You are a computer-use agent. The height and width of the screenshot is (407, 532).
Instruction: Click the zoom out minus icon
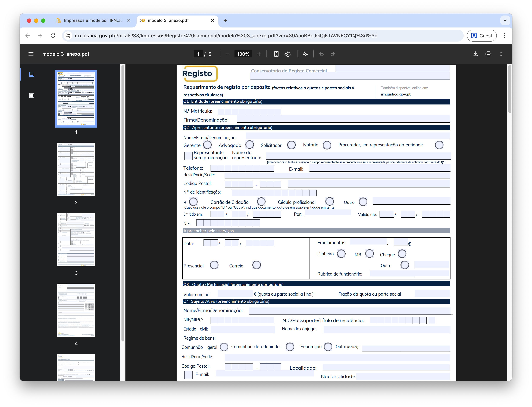[227, 54]
